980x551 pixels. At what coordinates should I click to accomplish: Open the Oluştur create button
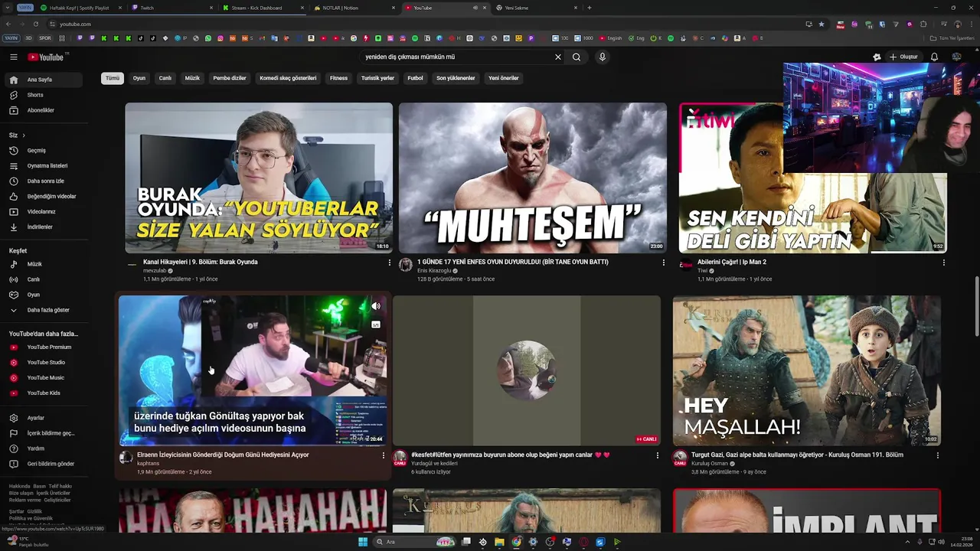click(x=903, y=57)
